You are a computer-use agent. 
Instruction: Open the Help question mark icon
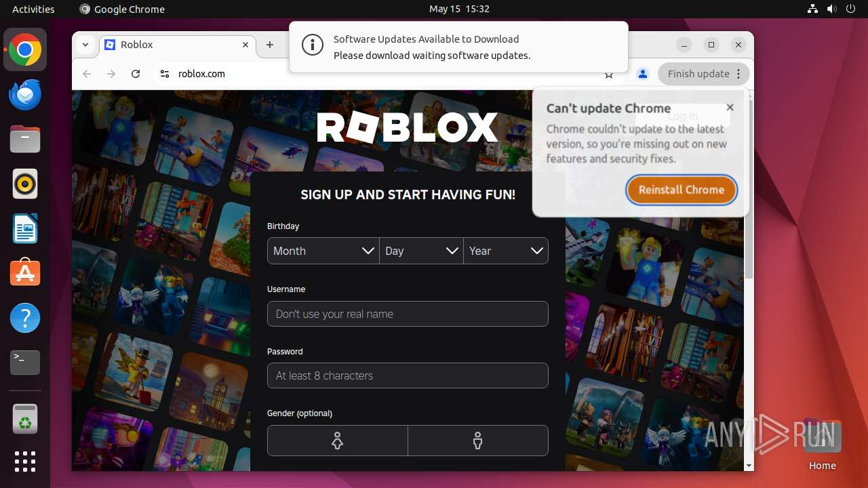[25, 318]
